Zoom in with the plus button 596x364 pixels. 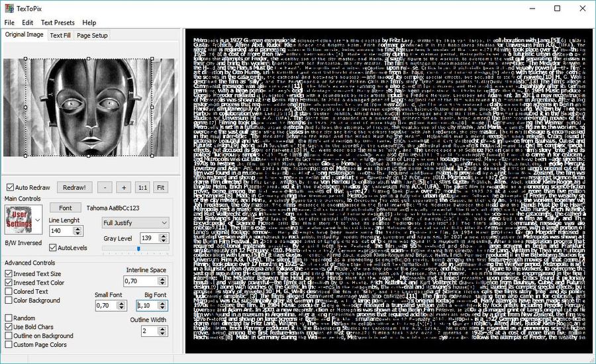124,187
